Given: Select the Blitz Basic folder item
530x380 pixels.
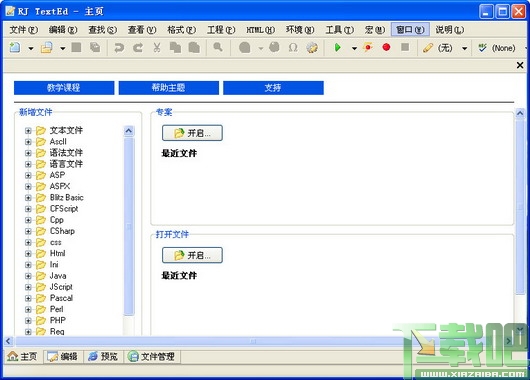Looking at the screenshot, I should [x=67, y=197].
